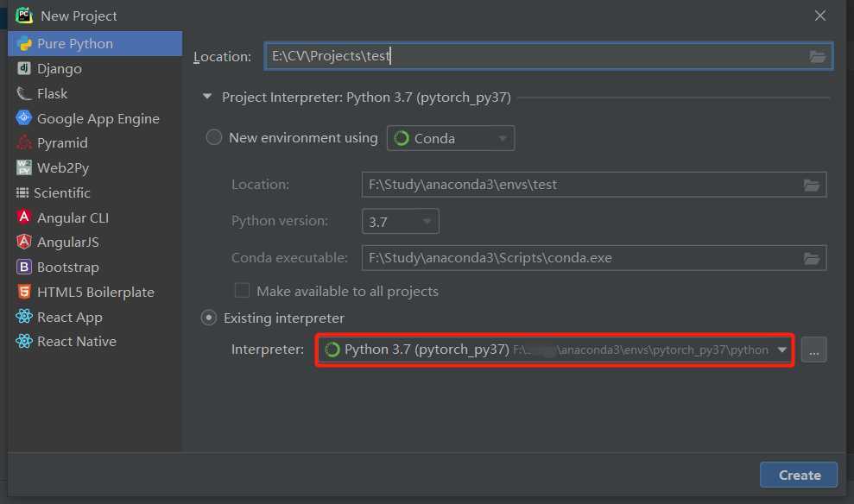Click the Scientific project icon
Screen dimensions: 854x504
pyautogui.click(x=22, y=192)
